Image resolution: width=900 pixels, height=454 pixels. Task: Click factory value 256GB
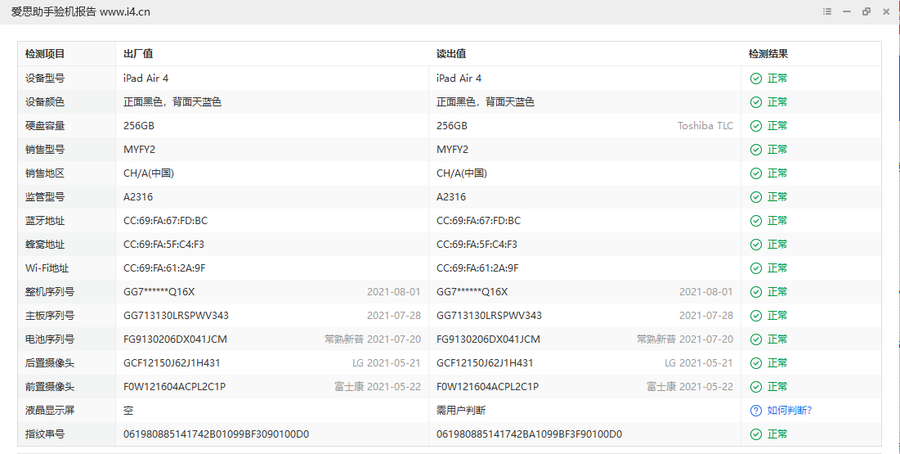(138, 126)
